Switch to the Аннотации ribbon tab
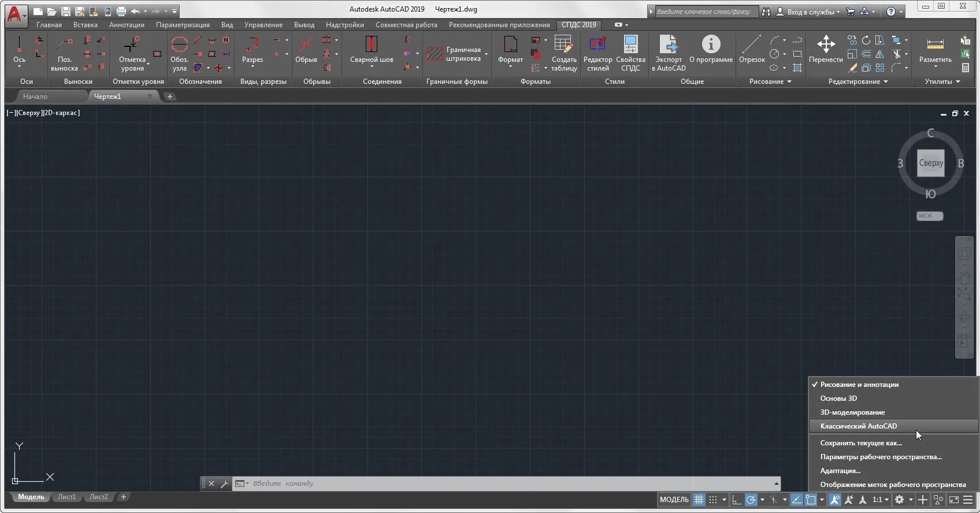The image size is (980, 513). point(127,25)
